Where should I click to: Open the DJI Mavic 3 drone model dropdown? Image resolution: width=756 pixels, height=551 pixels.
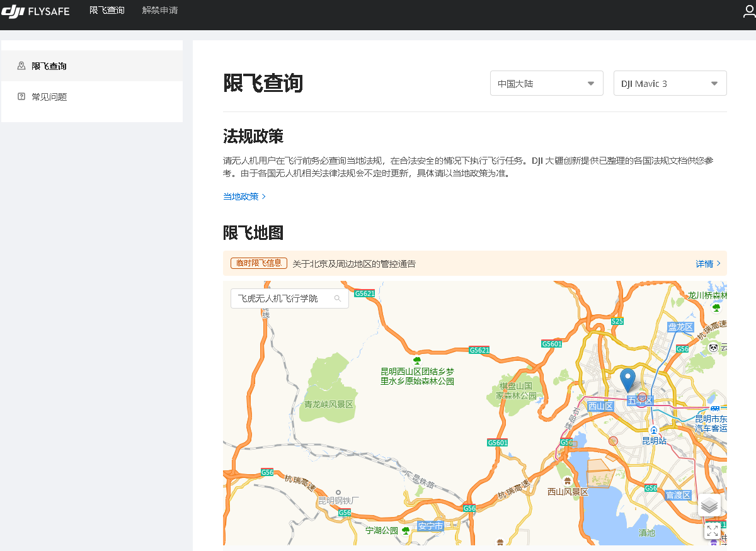[x=670, y=82]
